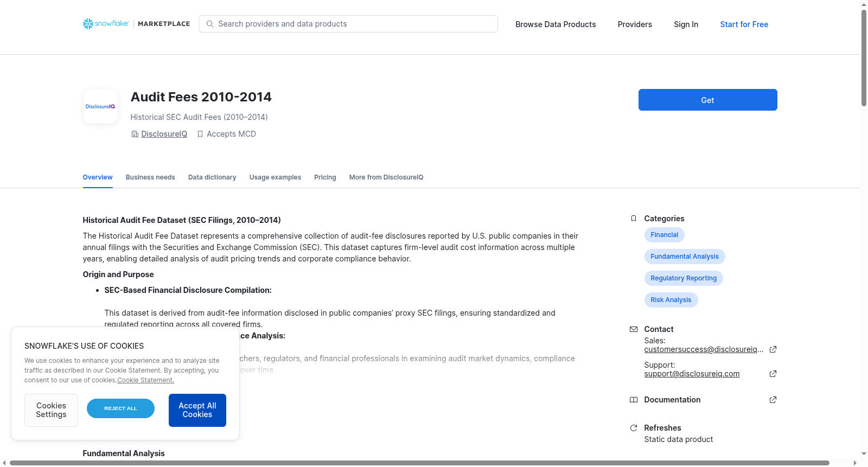The image size is (868, 467).
Task: Click the Refreshes heading
Action: (x=663, y=428)
